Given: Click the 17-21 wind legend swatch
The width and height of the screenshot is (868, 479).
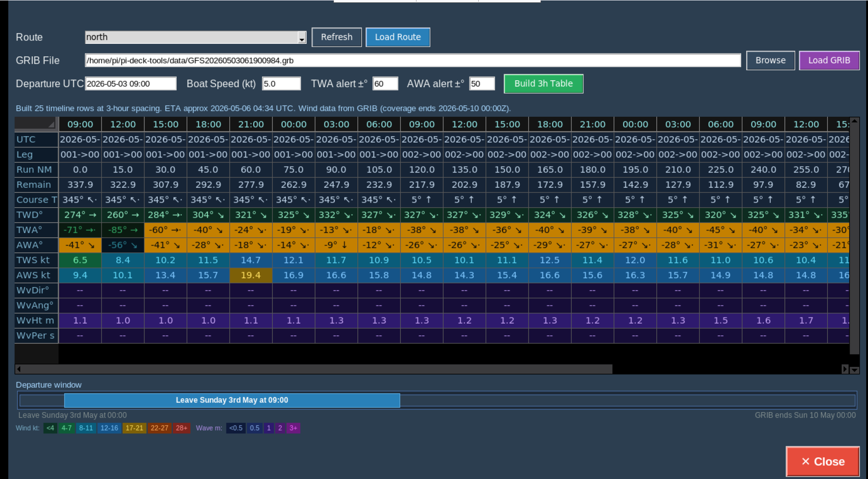Looking at the screenshot, I should coord(134,428).
